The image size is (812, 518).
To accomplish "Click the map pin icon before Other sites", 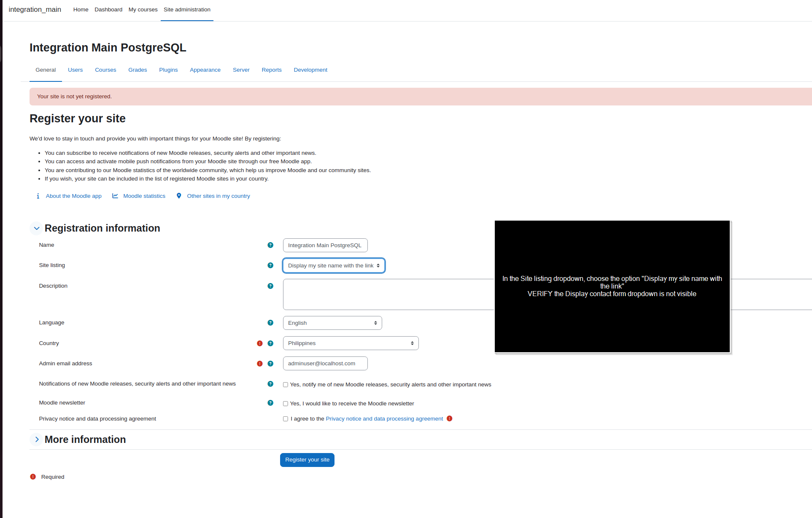I will [179, 196].
